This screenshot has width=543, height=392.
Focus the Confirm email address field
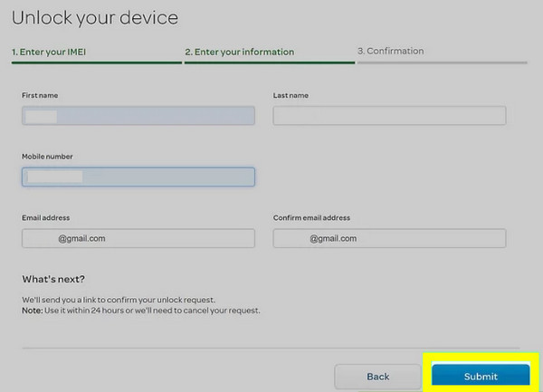389,238
